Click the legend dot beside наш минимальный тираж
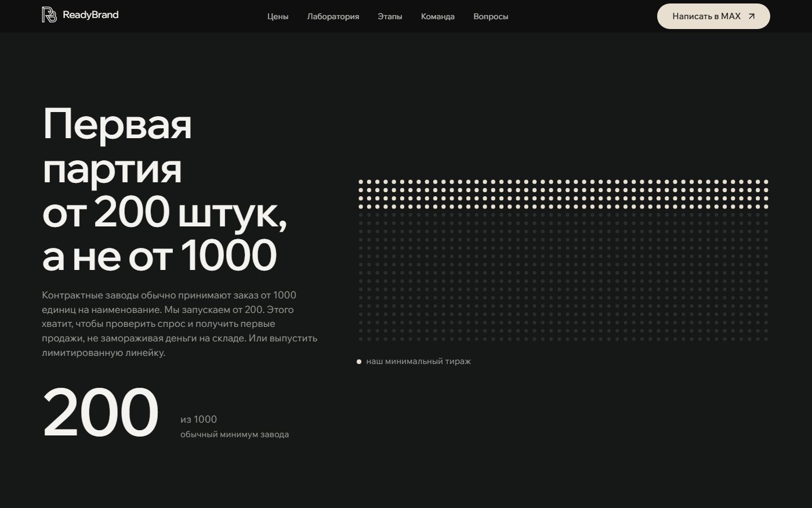812x508 pixels. point(359,362)
